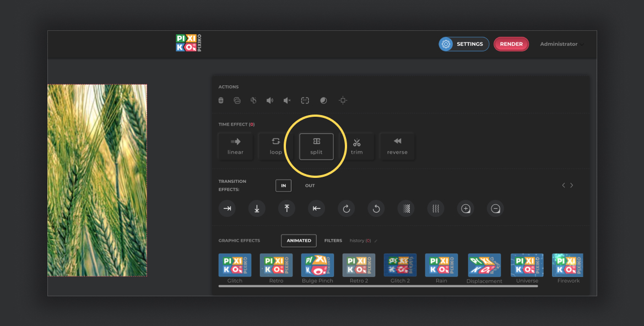Open the Administrator account dropdown
This screenshot has height=326, width=644.
[x=562, y=44]
